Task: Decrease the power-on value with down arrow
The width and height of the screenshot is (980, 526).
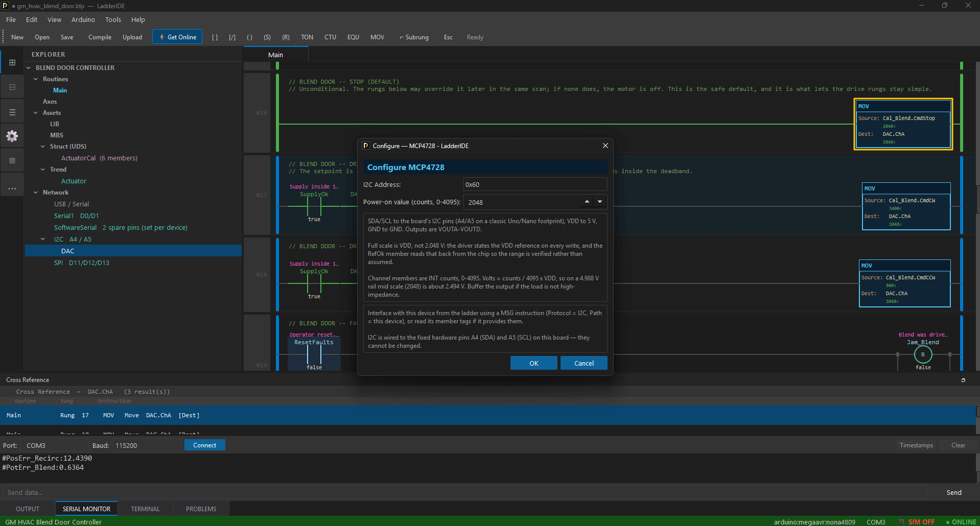Action: [600, 202]
